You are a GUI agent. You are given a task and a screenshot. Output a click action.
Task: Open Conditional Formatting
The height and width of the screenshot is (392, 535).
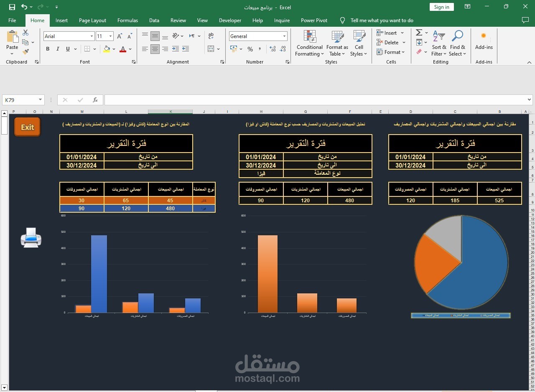click(309, 43)
